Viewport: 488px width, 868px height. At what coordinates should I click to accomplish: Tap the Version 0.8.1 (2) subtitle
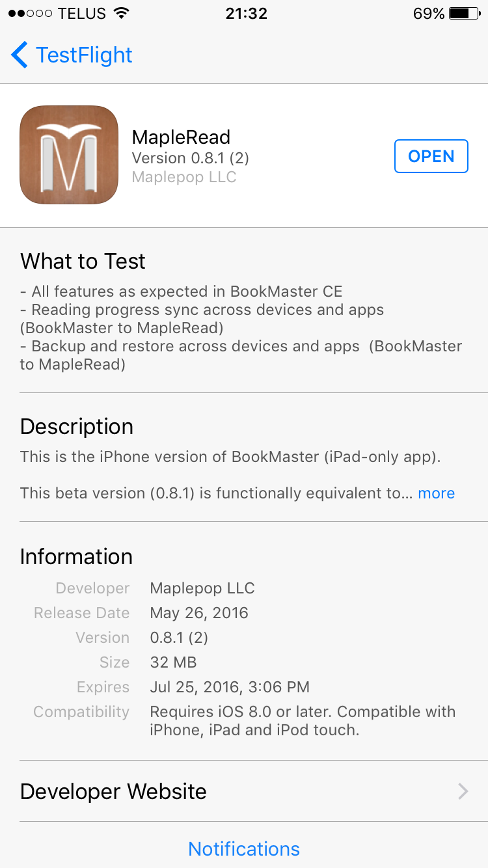pyautogui.click(x=191, y=158)
